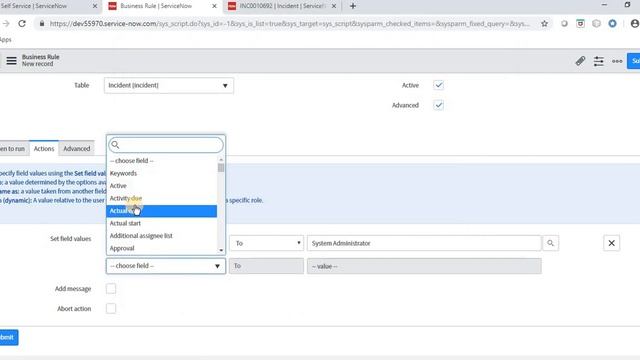
Task: Switch to Self Service browser tab
Action: 45,6
